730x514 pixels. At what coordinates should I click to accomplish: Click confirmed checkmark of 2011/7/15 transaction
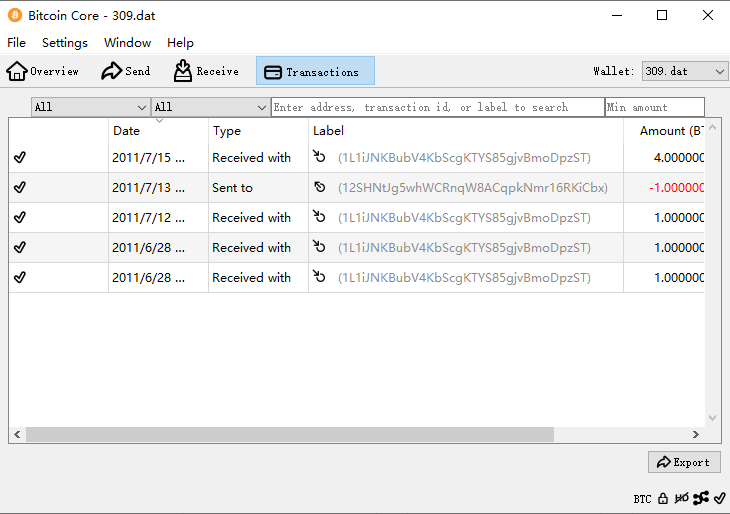point(20,157)
